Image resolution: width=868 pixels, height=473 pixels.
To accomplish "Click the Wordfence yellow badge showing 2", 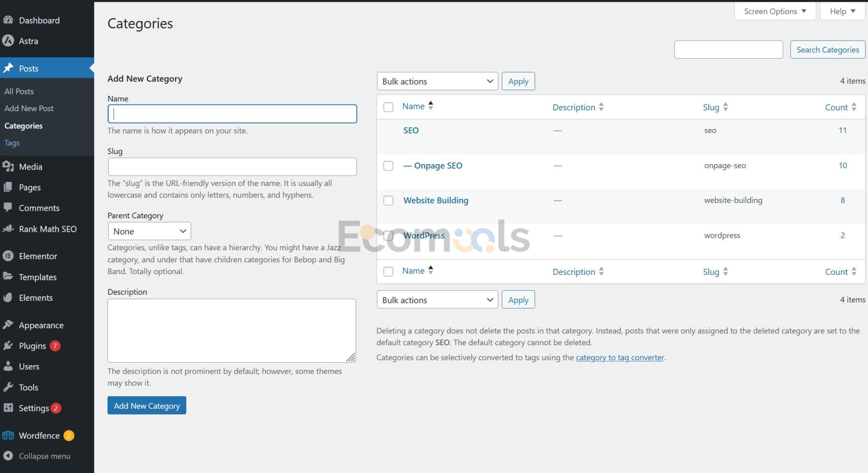I will click(69, 435).
